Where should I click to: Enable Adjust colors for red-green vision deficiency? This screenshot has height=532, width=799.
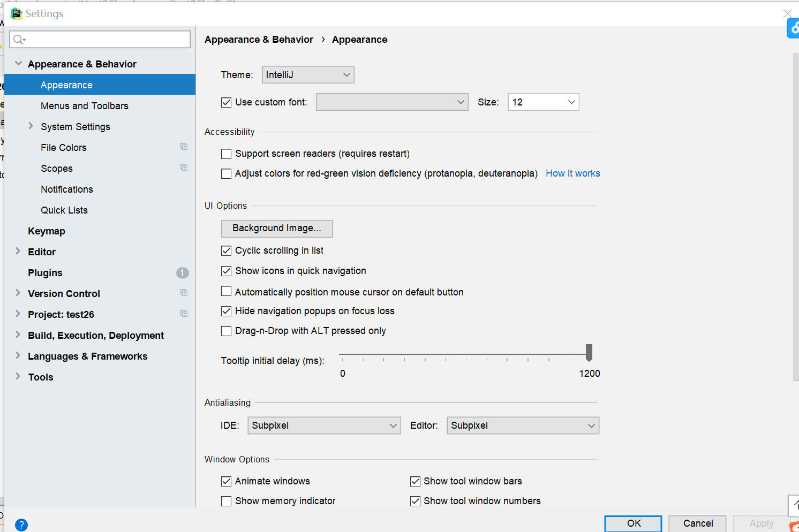(x=227, y=173)
